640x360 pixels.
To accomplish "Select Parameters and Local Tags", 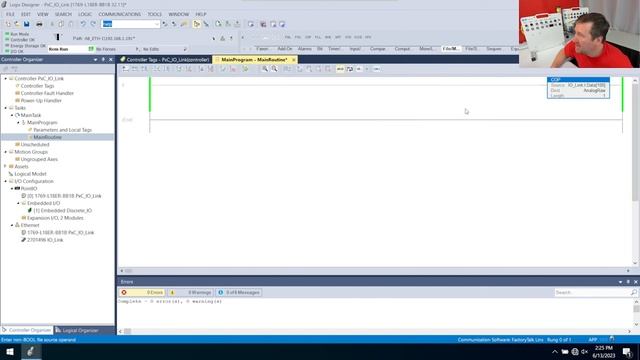I will pos(62,130).
